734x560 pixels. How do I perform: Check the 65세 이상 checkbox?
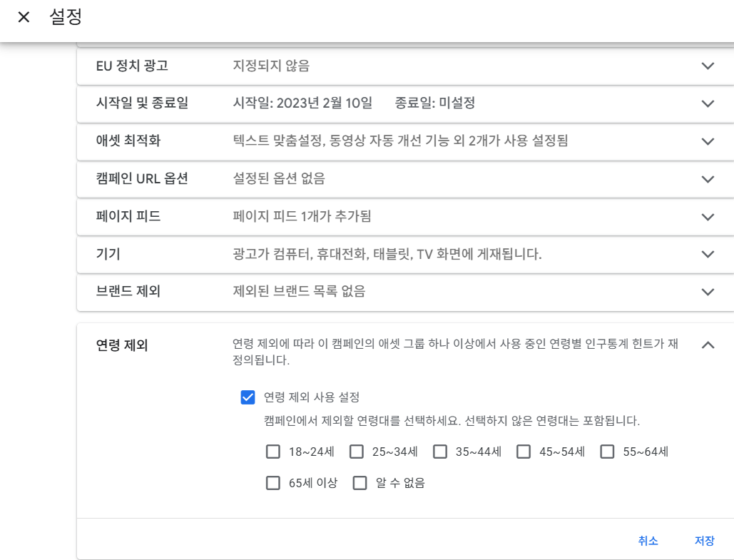point(273,483)
